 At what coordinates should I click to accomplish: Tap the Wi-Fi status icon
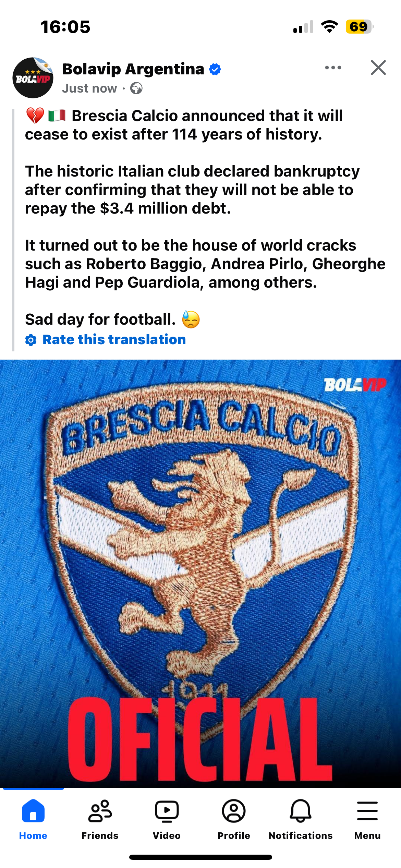tap(329, 27)
